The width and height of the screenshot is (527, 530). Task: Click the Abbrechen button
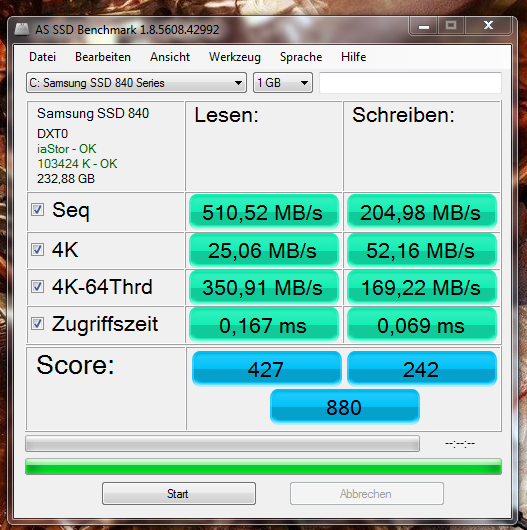366,493
